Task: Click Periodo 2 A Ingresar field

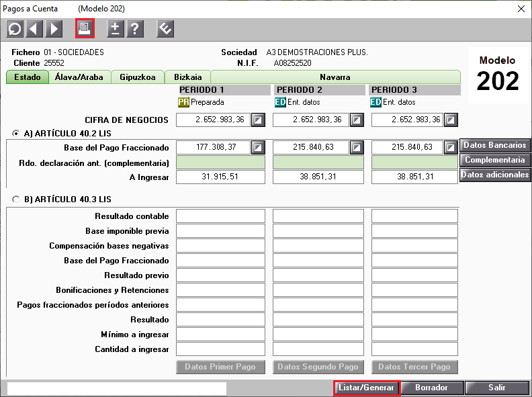Action: [x=318, y=177]
